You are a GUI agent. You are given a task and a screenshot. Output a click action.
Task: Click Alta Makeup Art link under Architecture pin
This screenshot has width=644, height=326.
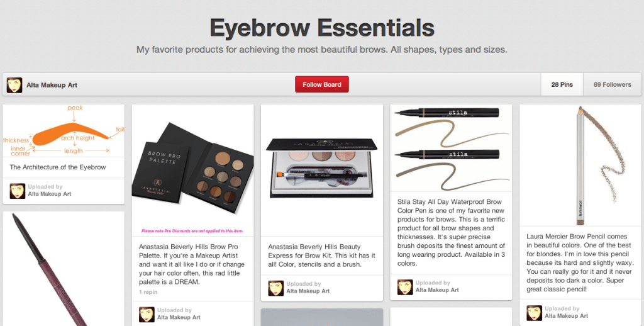(x=49, y=194)
